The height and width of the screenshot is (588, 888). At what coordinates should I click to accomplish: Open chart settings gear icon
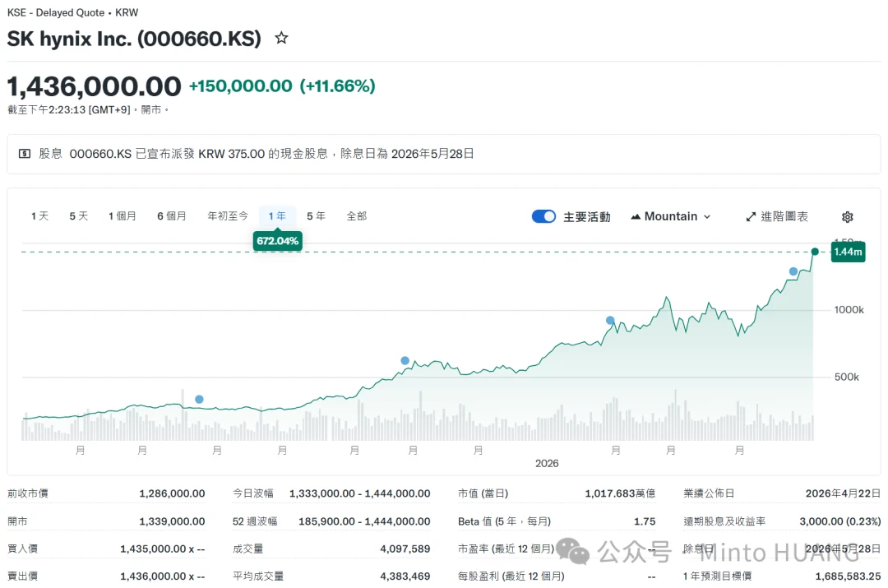(847, 217)
